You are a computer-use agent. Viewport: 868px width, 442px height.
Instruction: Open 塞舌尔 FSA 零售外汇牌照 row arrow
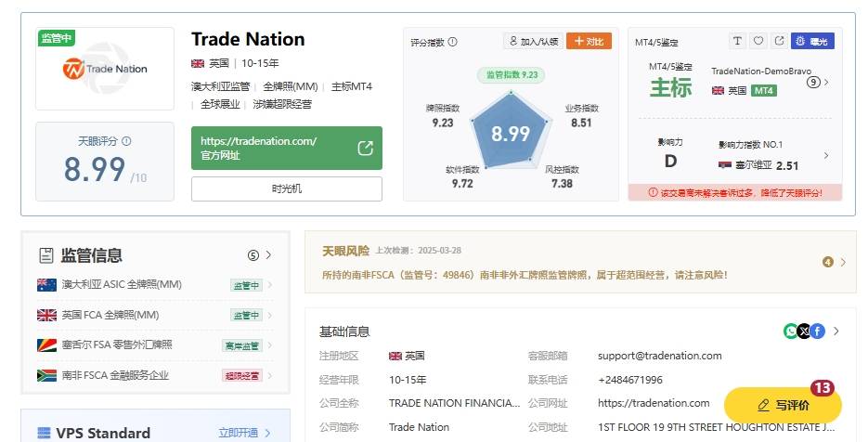[270, 345]
